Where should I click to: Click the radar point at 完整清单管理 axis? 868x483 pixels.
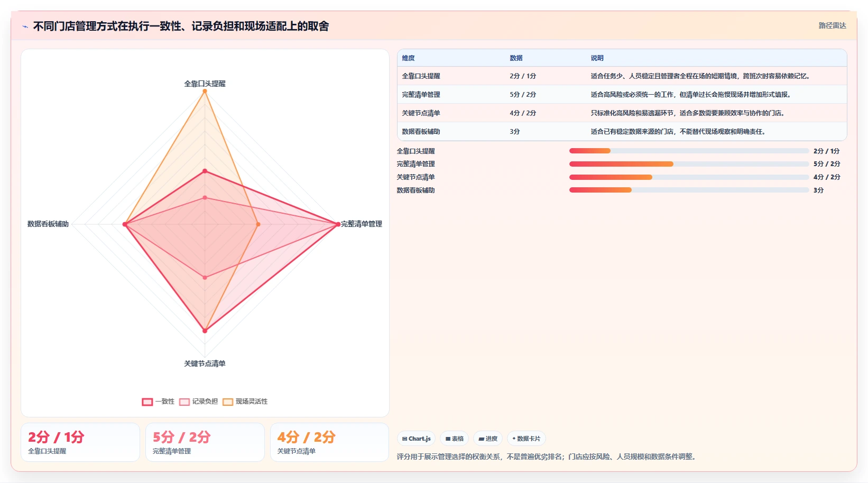pos(338,224)
